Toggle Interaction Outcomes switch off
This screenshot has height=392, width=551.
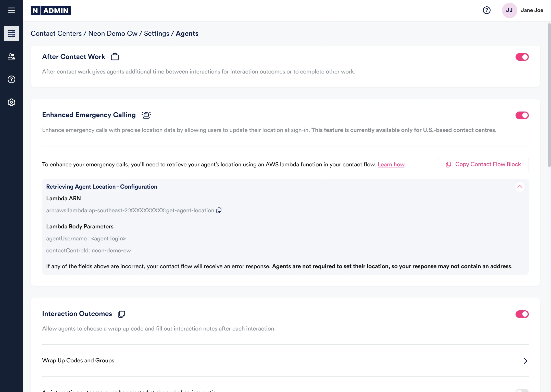pyautogui.click(x=522, y=314)
